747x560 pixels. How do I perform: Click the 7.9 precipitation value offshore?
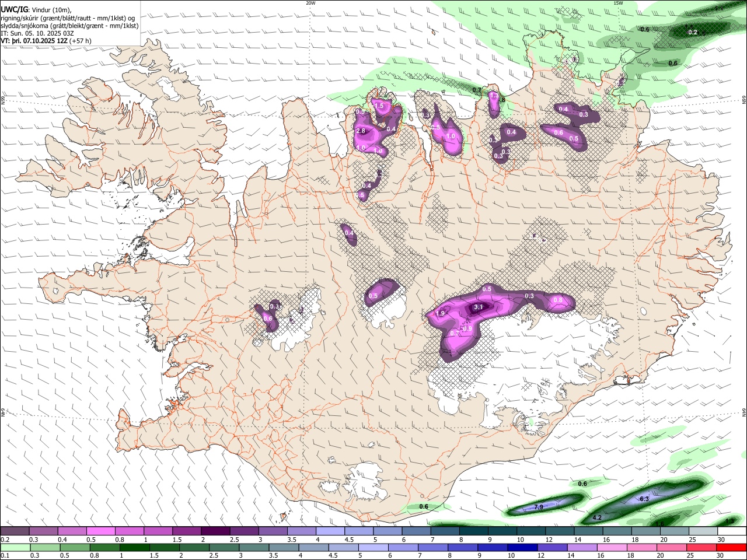coord(539,508)
